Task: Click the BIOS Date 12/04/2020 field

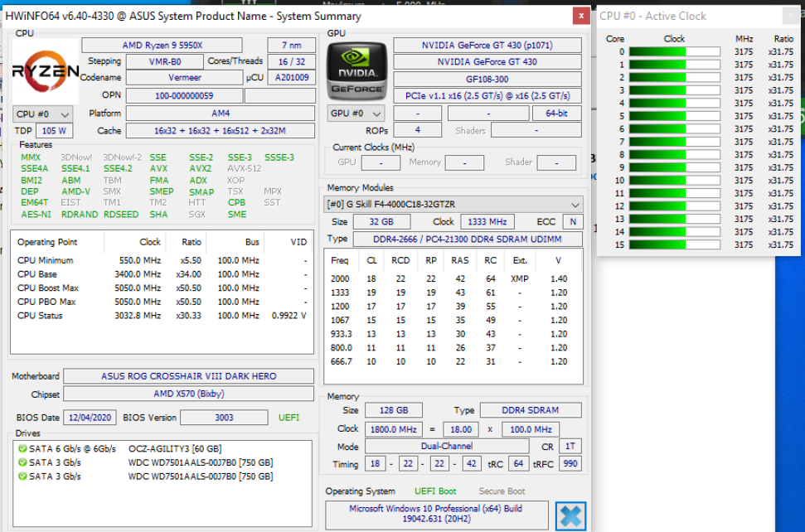Action: [x=90, y=418]
